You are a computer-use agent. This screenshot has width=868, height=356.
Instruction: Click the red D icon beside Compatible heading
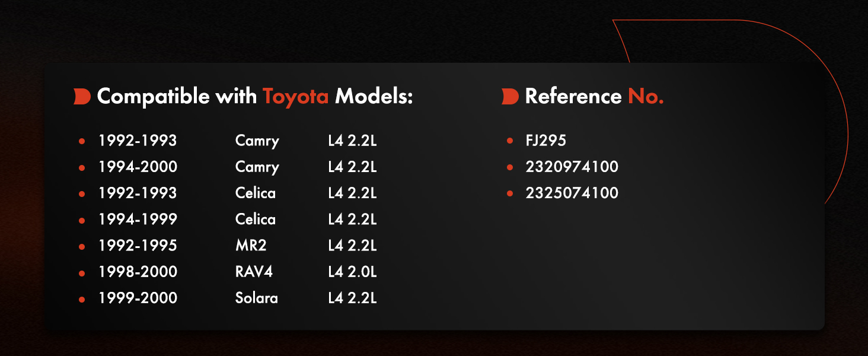tap(82, 96)
